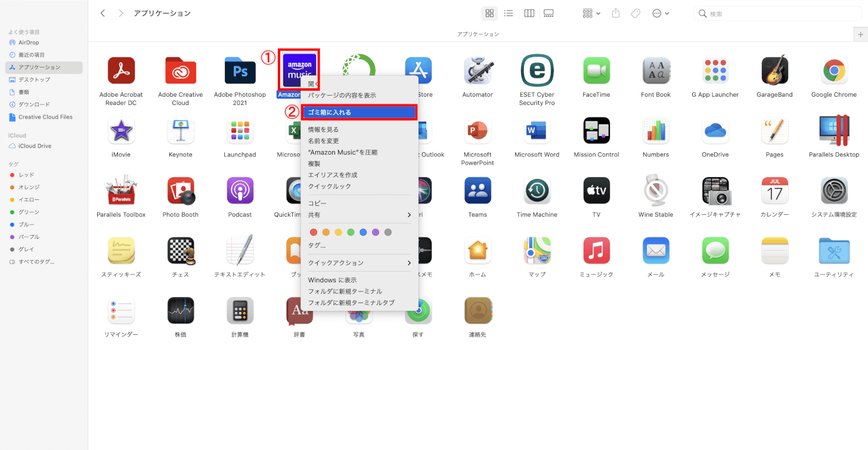868x450 pixels.
Task: Click the edit tags toolbar button
Action: pos(635,13)
